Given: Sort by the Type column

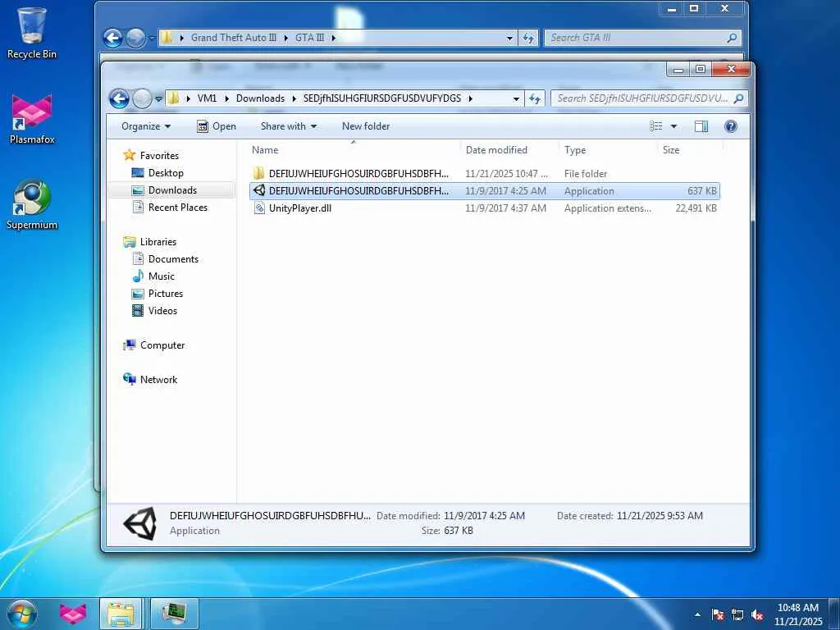Looking at the screenshot, I should click(x=608, y=150).
